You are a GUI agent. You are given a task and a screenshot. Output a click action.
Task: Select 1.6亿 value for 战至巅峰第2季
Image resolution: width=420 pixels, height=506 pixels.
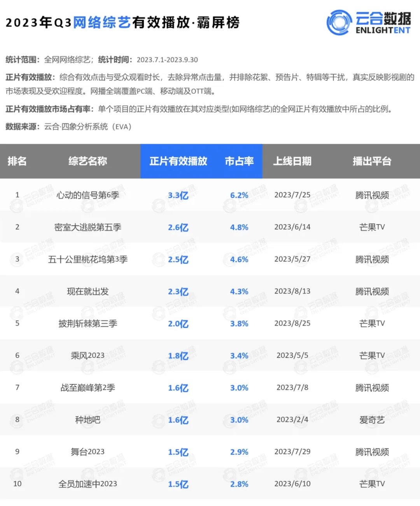click(x=178, y=388)
